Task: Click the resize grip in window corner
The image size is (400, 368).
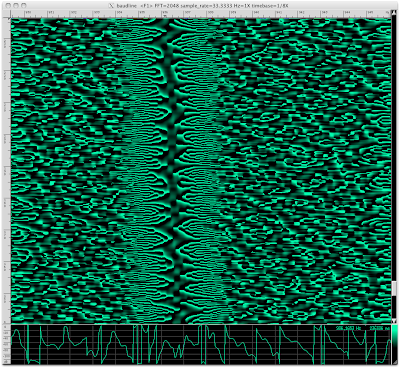Action: [395, 363]
